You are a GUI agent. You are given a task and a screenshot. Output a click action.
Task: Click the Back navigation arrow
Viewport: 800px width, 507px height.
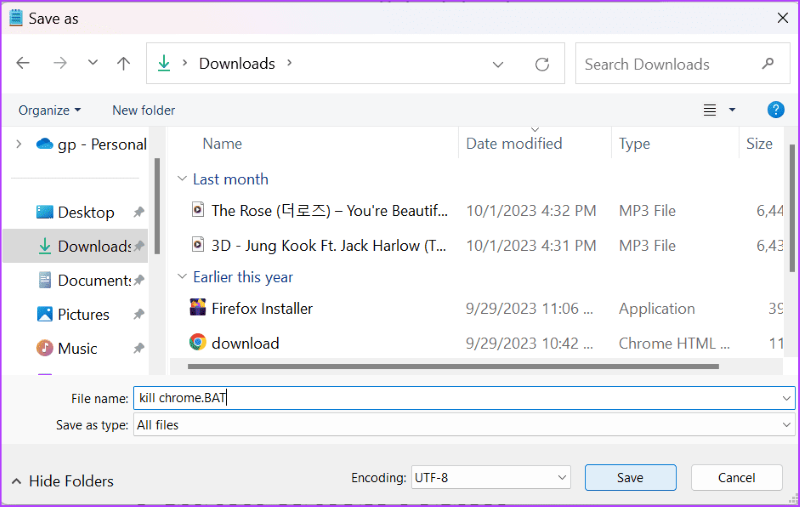point(23,63)
